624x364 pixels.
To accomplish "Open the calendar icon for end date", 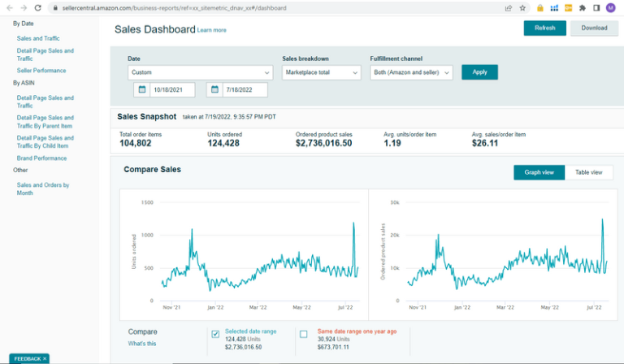I will pyautogui.click(x=215, y=89).
